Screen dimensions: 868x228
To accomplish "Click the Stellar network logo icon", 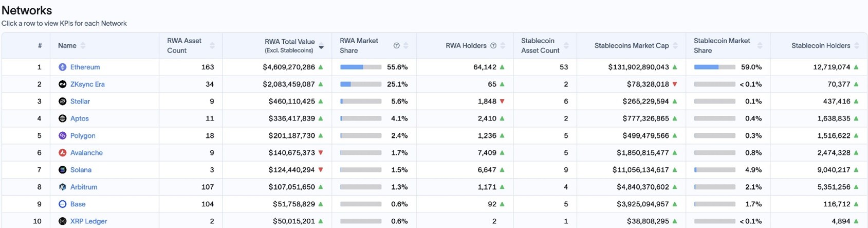I will click(62, 101).
